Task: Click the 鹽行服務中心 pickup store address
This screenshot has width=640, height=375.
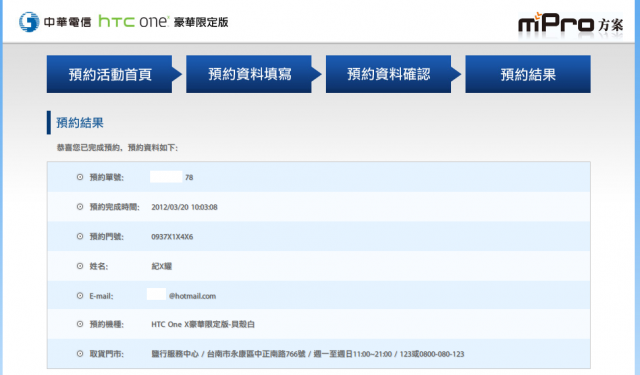Action: click(308, 354)
